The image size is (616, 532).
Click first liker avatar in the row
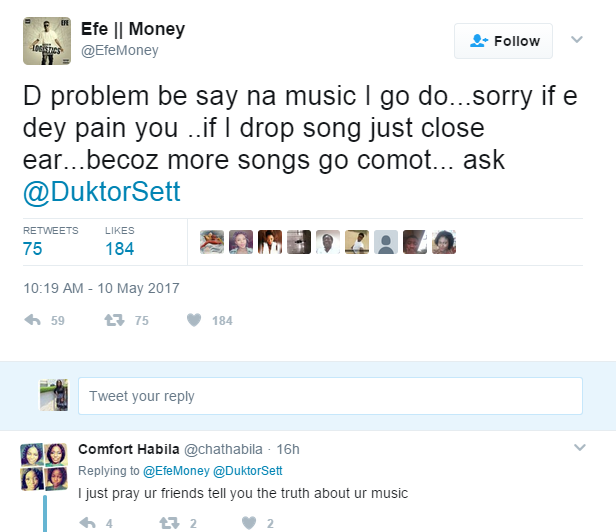pyautogui.click(x=211, y=242)
